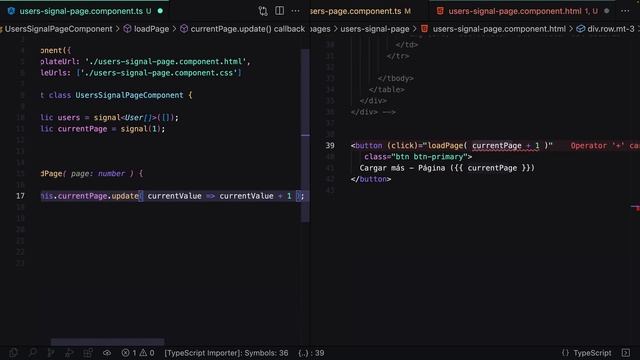Image resolution: width=640 pixels, height=360 pixels.
Task: Click the '</div> -->' comment end line
Action: tap(373, 112)
